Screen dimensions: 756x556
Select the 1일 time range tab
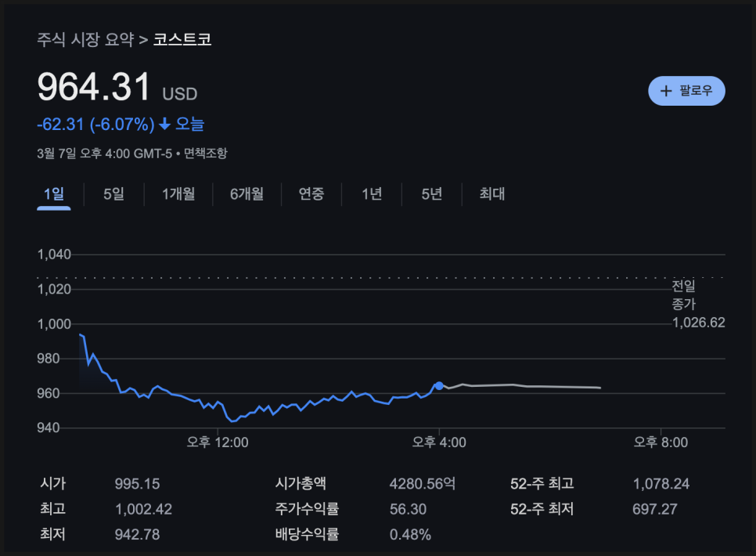pyautogui.click(x=53, y=194)
